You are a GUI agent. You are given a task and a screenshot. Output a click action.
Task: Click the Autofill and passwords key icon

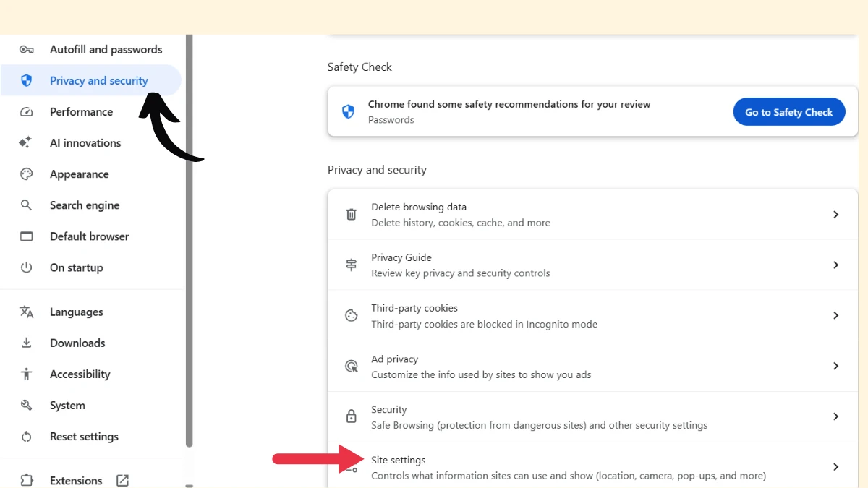point(27,49)
